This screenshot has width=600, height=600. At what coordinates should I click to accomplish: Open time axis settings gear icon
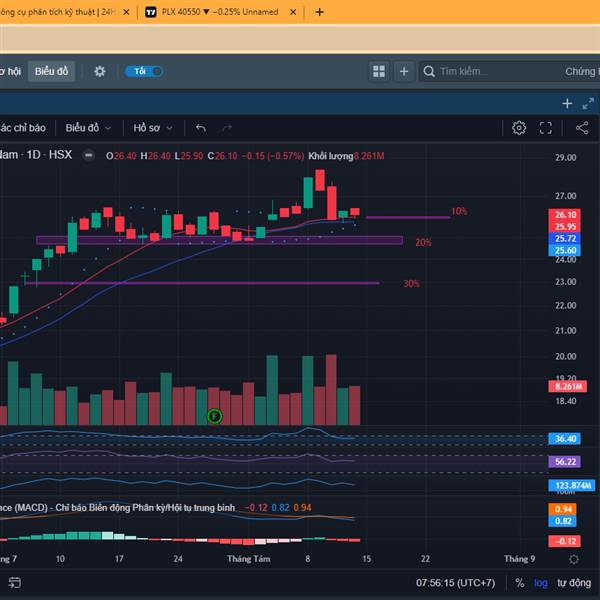click(x=574, y=559)
